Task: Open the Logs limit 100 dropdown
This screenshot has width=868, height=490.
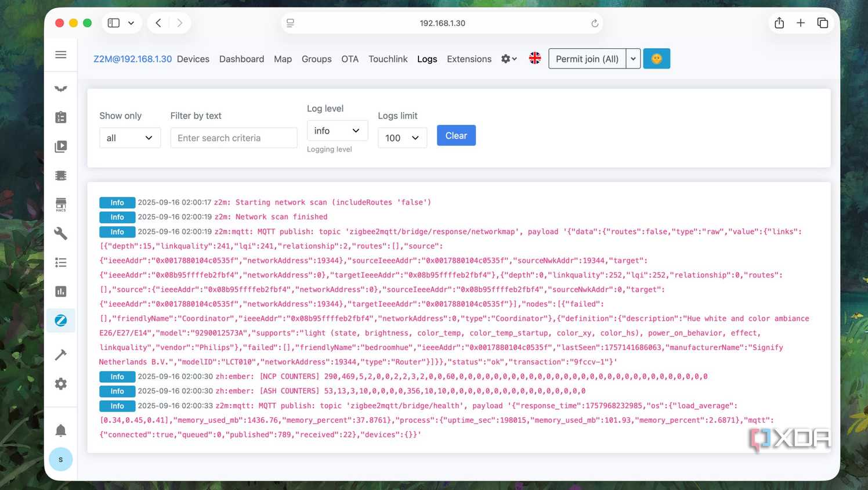Action: coord(402,138)
